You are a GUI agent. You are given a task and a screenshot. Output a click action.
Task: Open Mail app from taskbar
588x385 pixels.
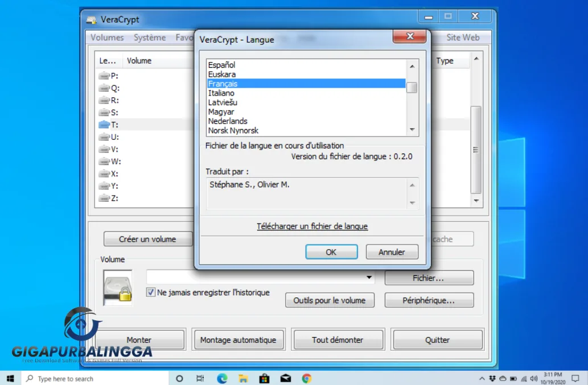pyautogui.click(x=286, y=378)
